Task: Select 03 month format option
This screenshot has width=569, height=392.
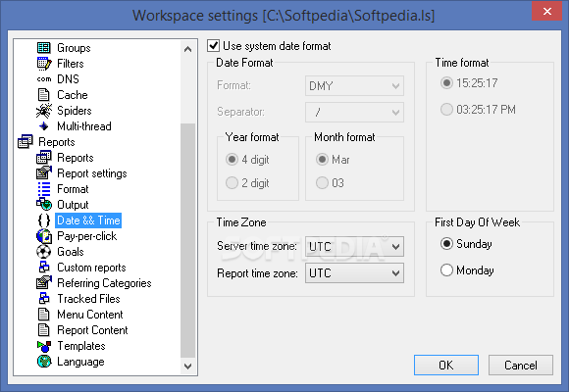Action: pyautogui.click(x=322, y=182)
